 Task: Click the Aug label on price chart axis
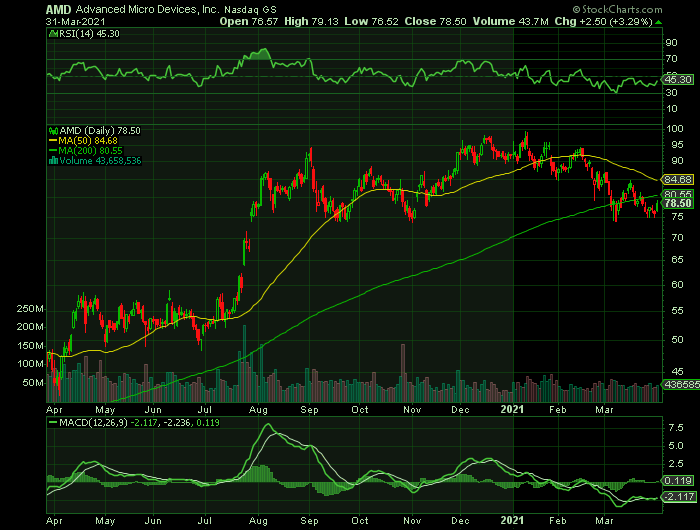point(257,409)
